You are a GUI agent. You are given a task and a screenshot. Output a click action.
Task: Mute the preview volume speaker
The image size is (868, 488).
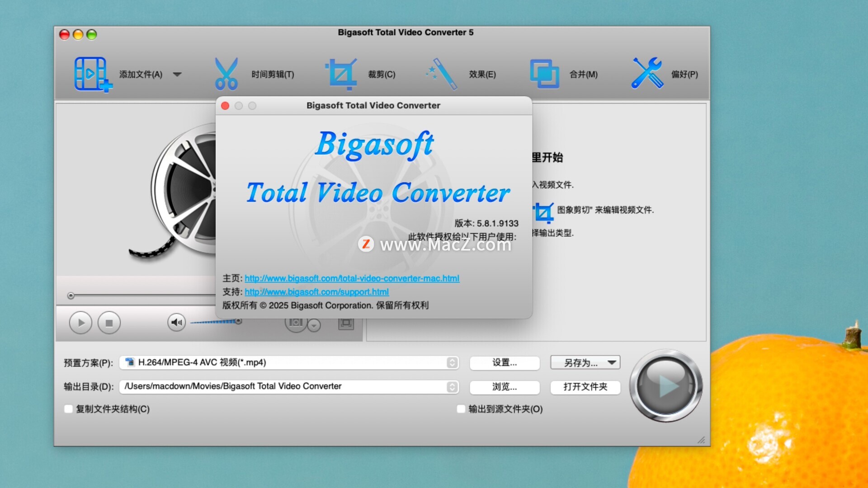click(x=176, y=322)
